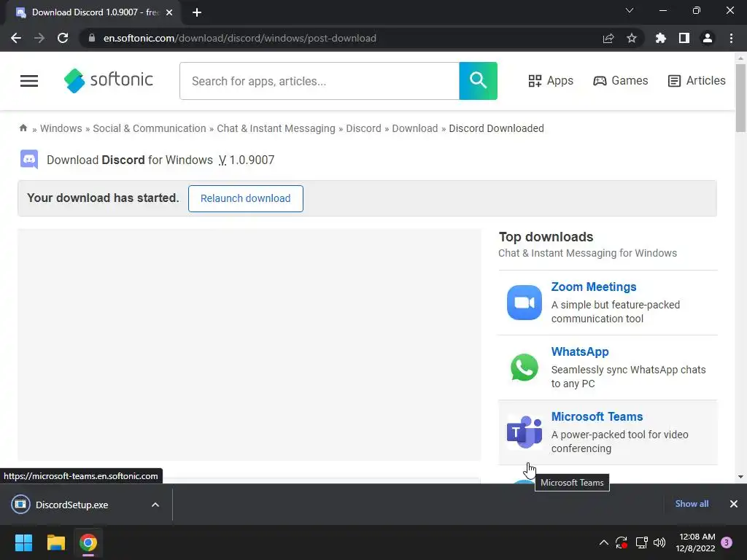
Task: Reload the current page
Action: coord(63,38)
